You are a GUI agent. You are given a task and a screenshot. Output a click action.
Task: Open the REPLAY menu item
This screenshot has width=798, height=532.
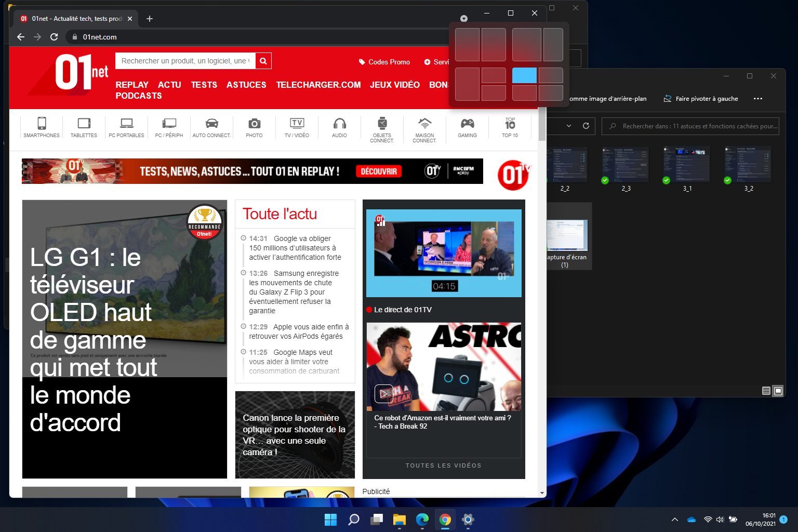[132, 85]
